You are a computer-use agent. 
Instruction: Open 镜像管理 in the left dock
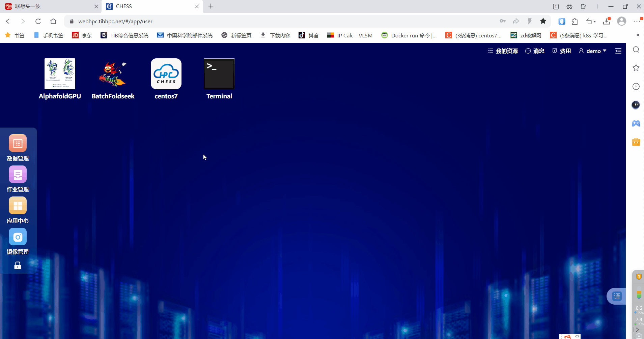click(x=18, y=237)
